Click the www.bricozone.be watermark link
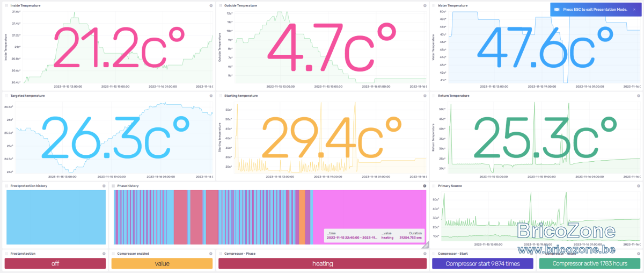 pos(566,249)
